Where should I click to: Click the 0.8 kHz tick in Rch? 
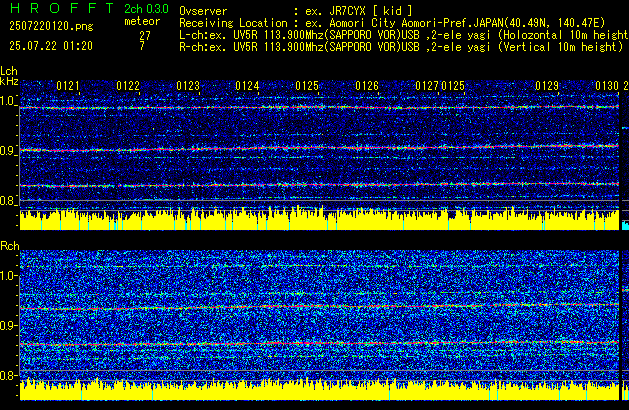8,375
